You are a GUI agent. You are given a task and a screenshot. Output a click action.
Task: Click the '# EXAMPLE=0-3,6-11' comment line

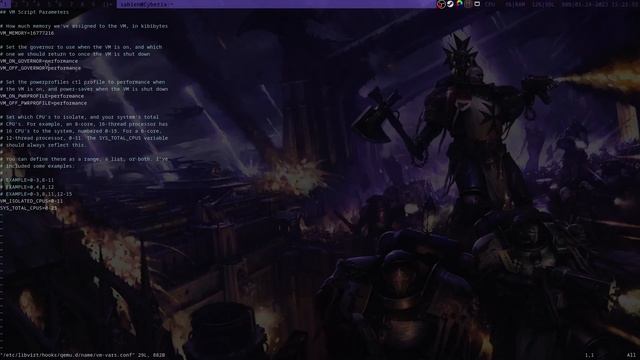[x=27, y=180]
